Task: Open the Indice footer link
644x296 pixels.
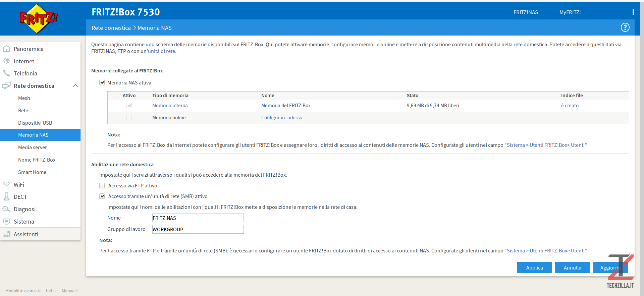Action: [x=52, y=291]
